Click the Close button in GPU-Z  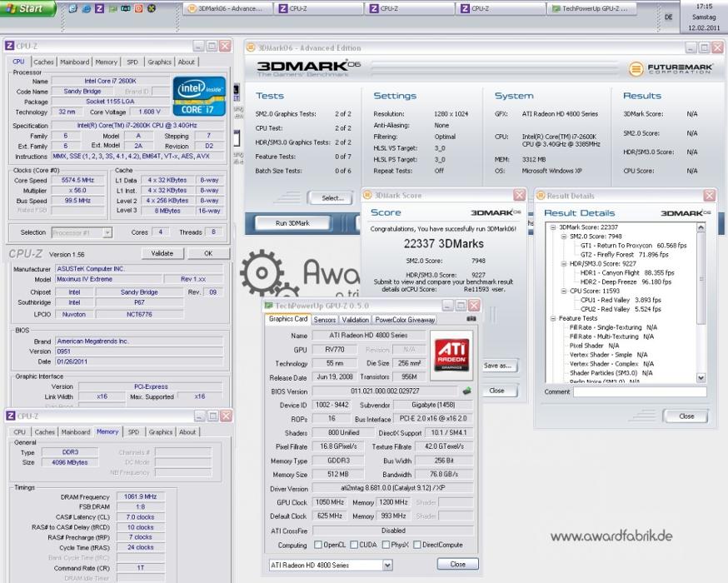[x=458, y=564]
